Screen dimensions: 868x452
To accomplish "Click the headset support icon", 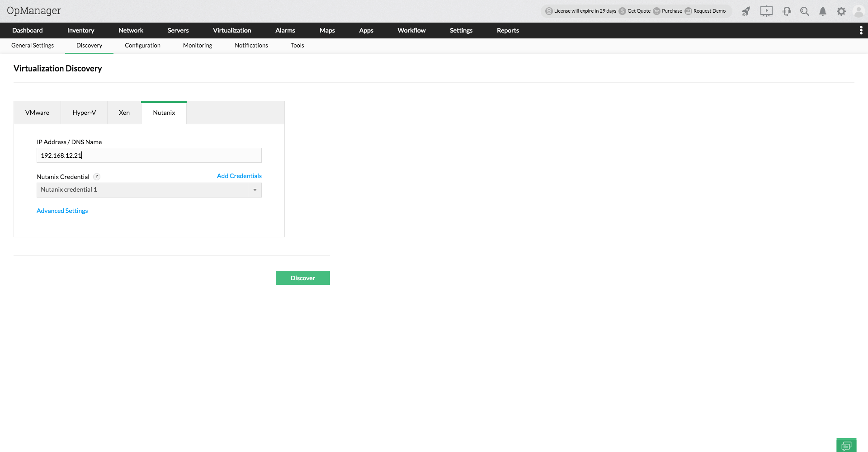I will click(787, 11).
